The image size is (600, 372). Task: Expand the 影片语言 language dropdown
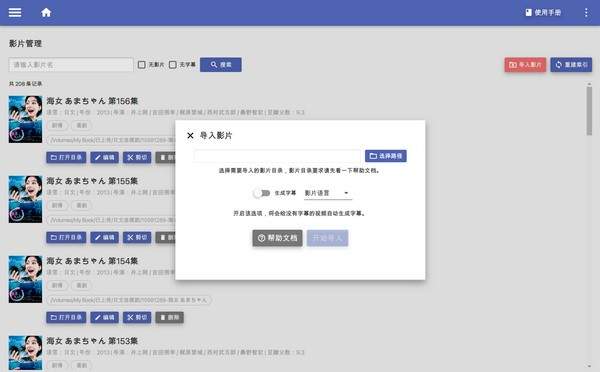(x=328, y=193)
